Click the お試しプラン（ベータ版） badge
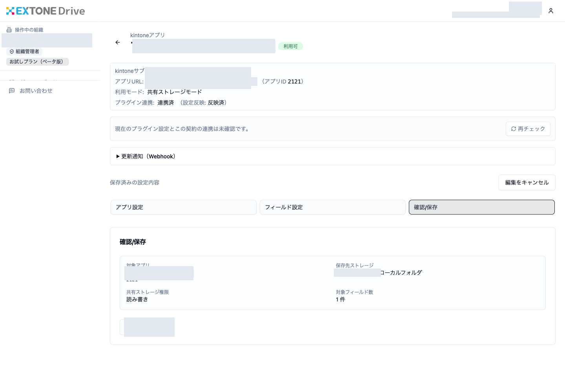This screenshot has height=392, width=565. [37, 62]
